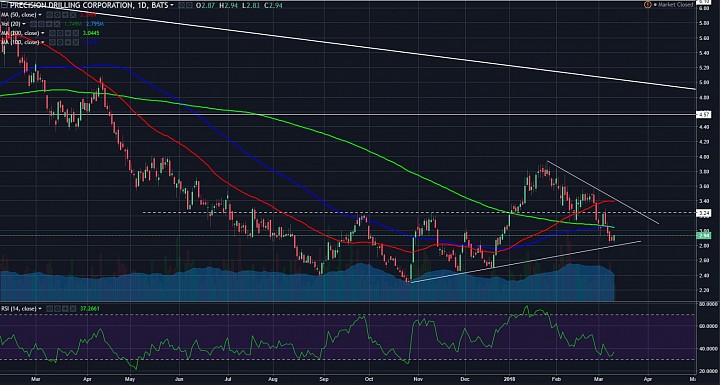The height and width of the screenshot is (385, 720).
Task: Click the 37.2661 RSI value
Action: click(90, 309)
